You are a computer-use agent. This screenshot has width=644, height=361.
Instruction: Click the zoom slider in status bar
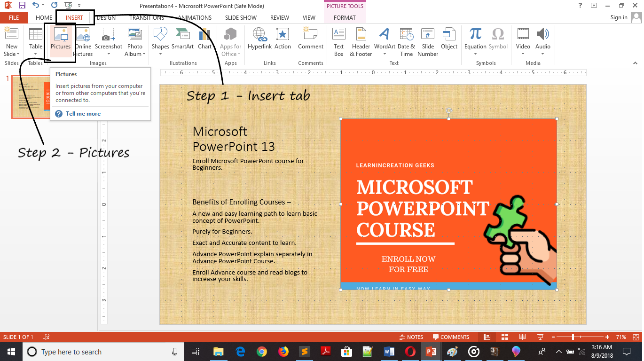[573, 337]
